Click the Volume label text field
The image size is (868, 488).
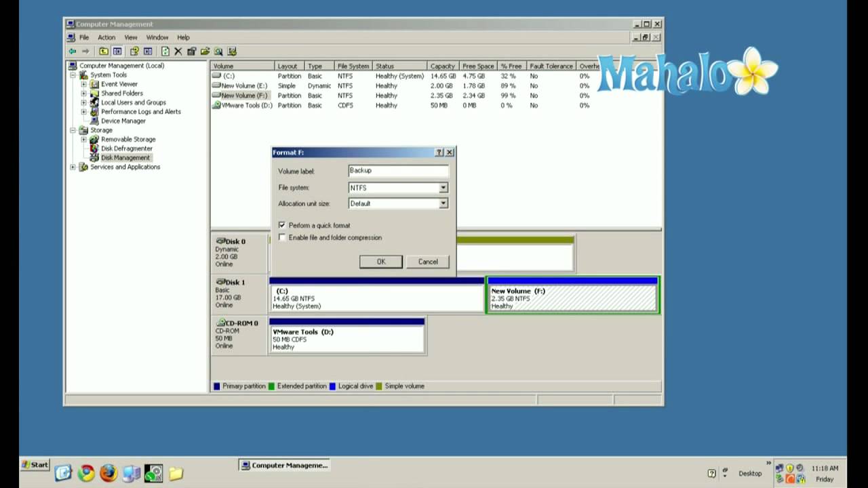pos(398,171)
